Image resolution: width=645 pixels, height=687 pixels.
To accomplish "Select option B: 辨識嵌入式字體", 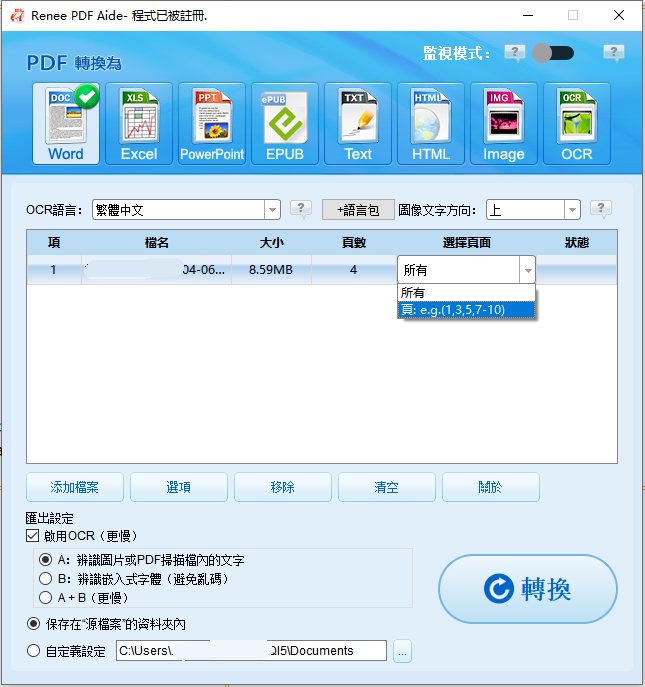I will point(45,579).
